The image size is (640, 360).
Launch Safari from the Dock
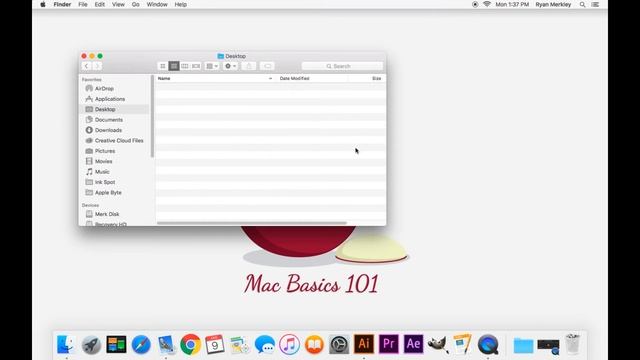(x=141, y=345)
